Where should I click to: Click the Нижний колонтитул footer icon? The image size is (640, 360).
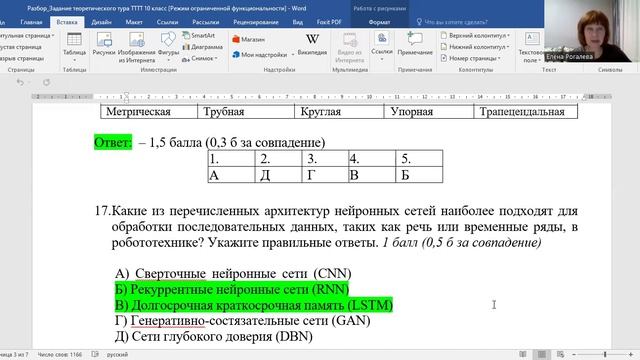pyautogui.click(x=444, y=47)
